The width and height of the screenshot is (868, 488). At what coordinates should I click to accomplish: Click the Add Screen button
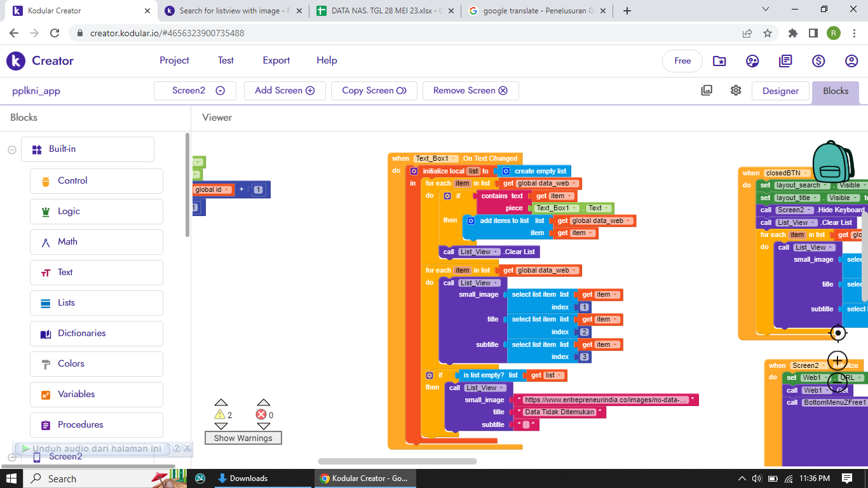click(285, 91)
